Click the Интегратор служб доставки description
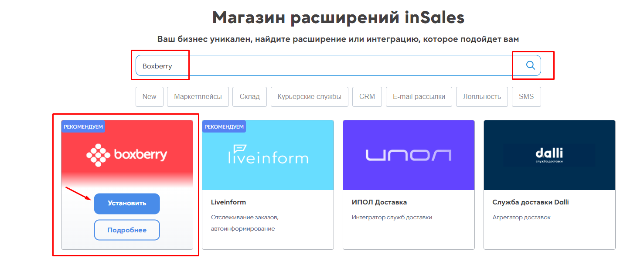 click(x=392, y=217)
